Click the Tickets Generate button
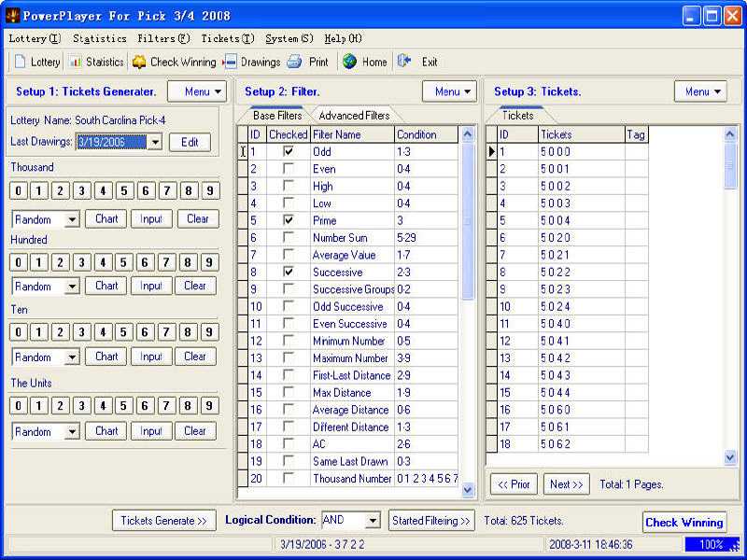Image resolution: width=747 pixels, height=560 pixels. click(164, 521)
